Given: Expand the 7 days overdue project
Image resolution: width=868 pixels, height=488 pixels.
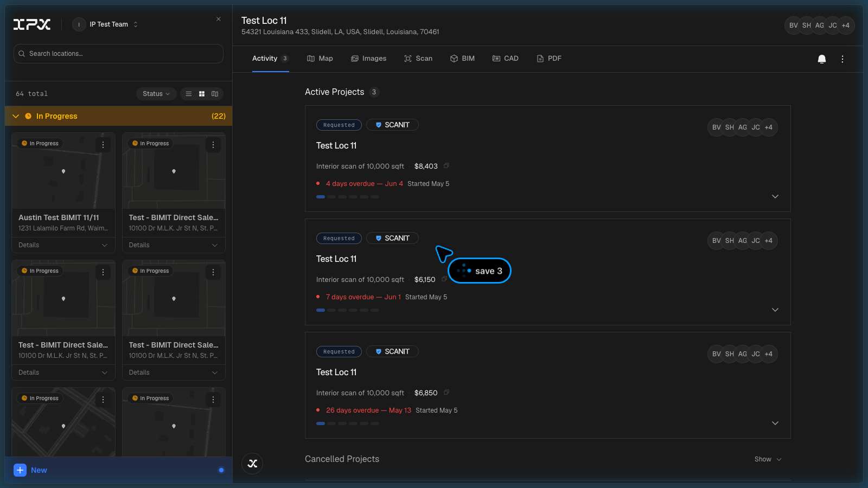Looking at the screenshot, I should [x=775, y=310].
